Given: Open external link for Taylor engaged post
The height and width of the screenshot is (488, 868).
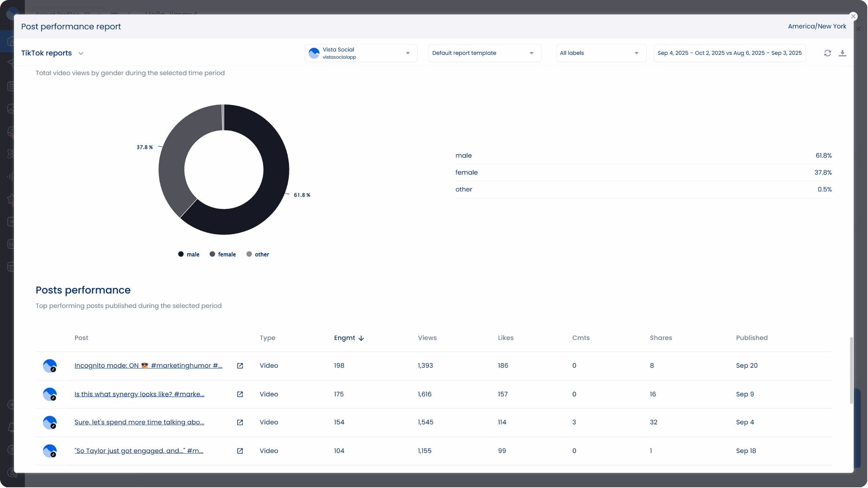Looking at the screenshot, I should [x=240, y=451].
